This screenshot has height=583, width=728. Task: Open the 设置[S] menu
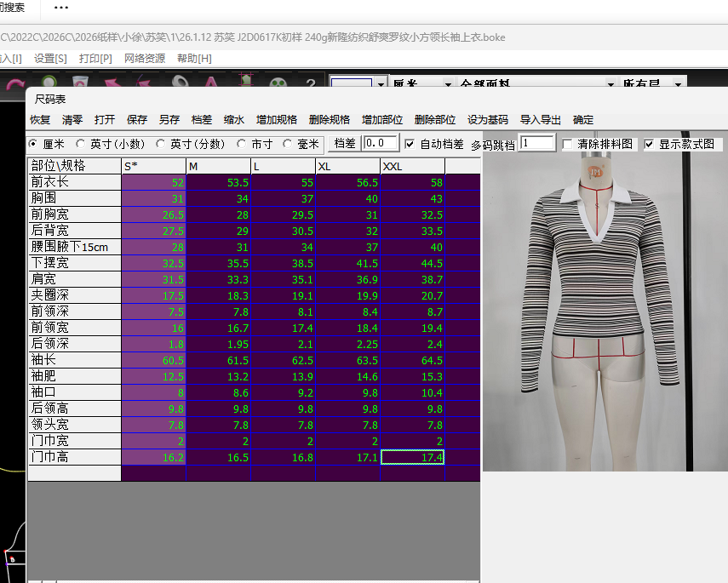coord(50,58)
